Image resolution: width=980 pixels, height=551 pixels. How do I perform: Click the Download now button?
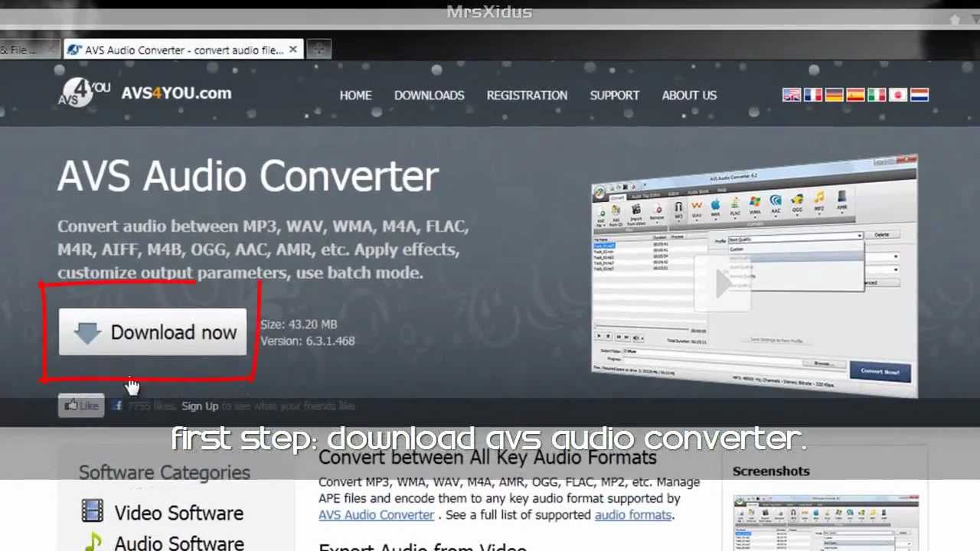click(x=152, y=332)
